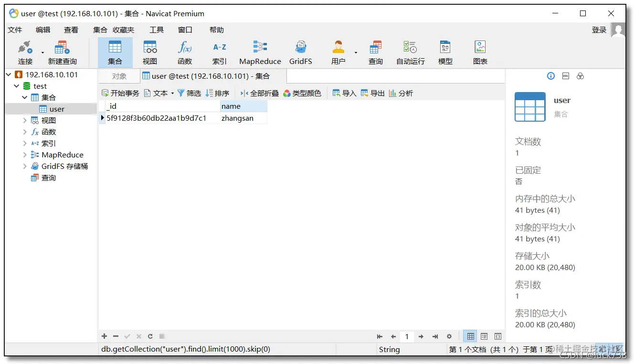Go to the next page
The image size is (634, 364).
(x=421, y=336)
